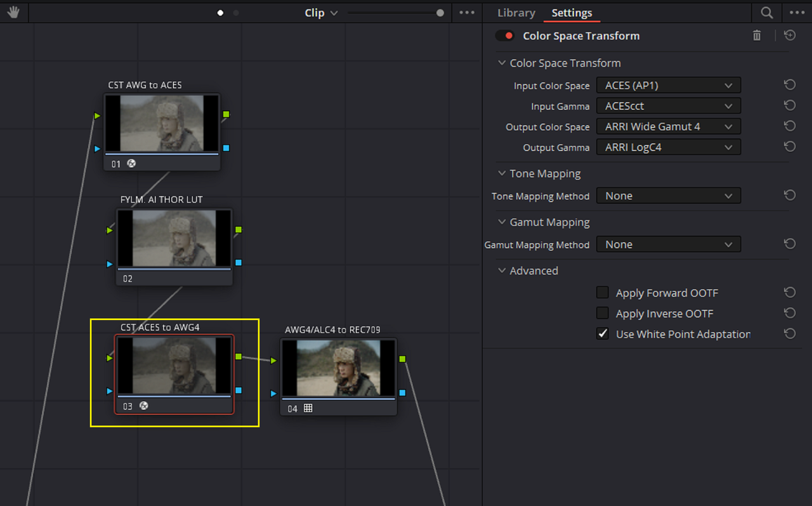Open the settings panel search icon
Viewport: 812px width, 506px height.
click(x=767, y=13)
